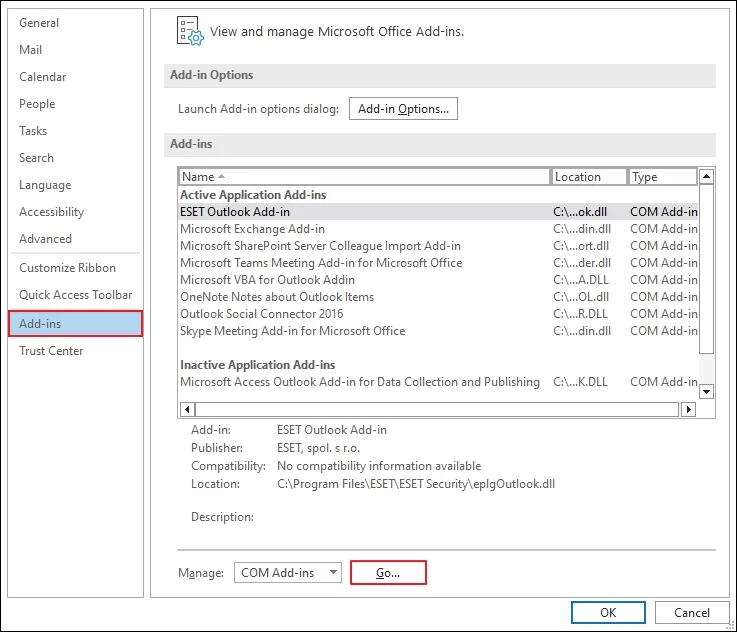The image size is (737, 632).
Task: Click the Add-in Options... button
Action: pyautogui.click(x=403, y=109)
